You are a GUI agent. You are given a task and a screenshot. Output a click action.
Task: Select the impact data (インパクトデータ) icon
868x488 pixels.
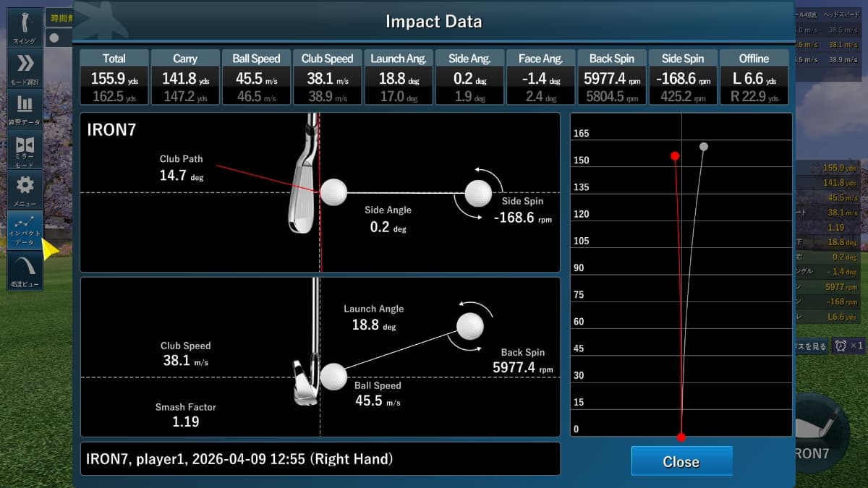25,230
